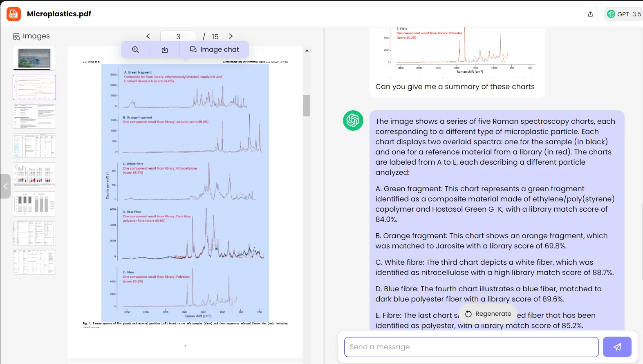Collapse the left sidebar with arrow handle
This screenshot has height=364, width=643.
pos(5,186)
